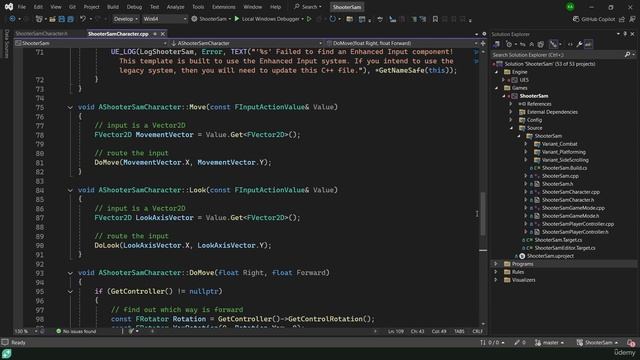The image size is (640, 360).
Task: Click the split editor plus icon
Action: click(483, 43)
